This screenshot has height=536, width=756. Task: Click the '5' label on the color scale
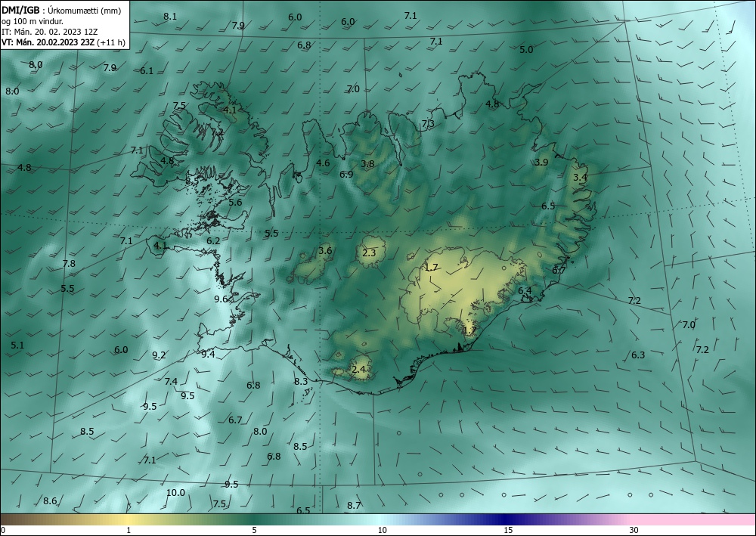[254, 530]
